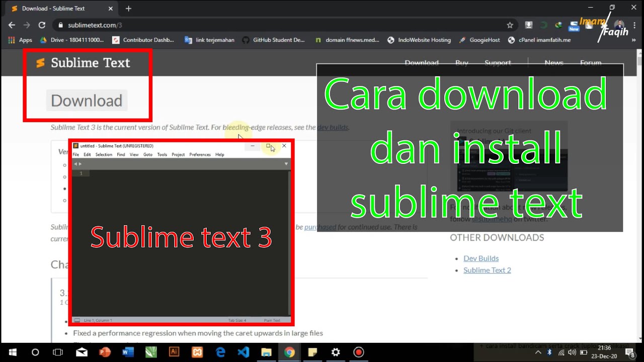Viewport: 644px width, 362px height.
Task: Open File menu in Sublime Text window
Action: [76, 154]
